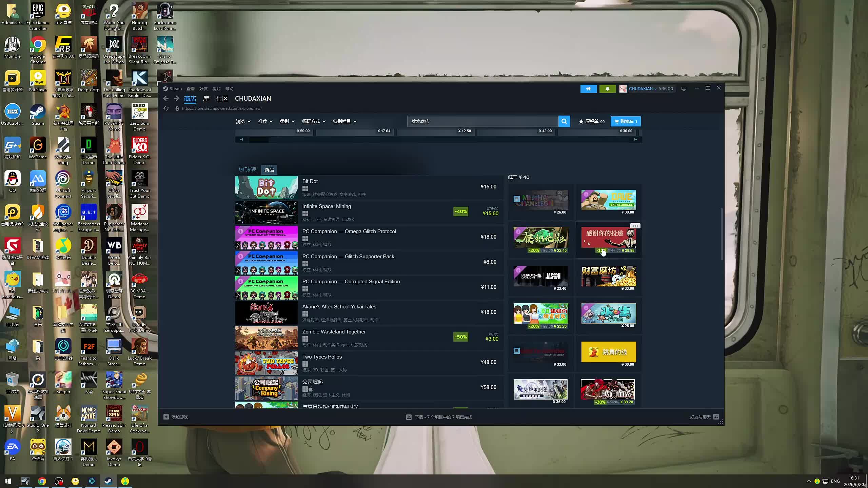Viewport: 868px width, 488px height.
Task: Open the taskbar clock and date
Action: click(853, 481)
